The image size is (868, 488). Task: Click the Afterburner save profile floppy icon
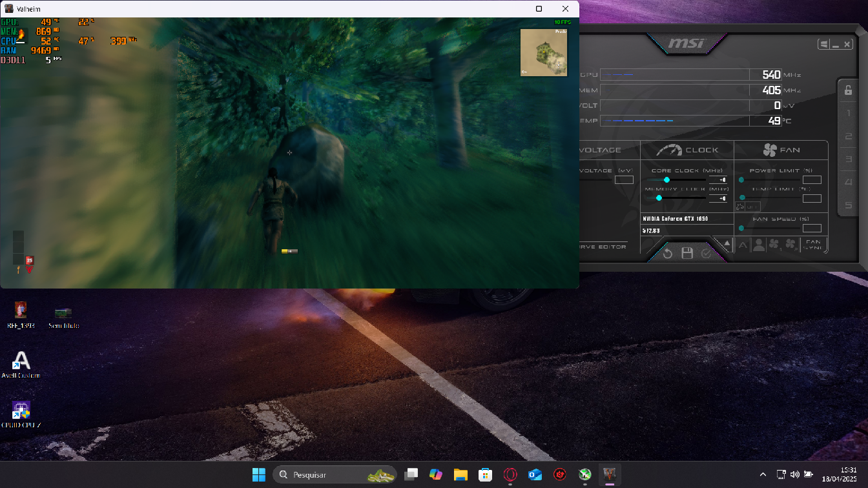(x=687, y=253)
